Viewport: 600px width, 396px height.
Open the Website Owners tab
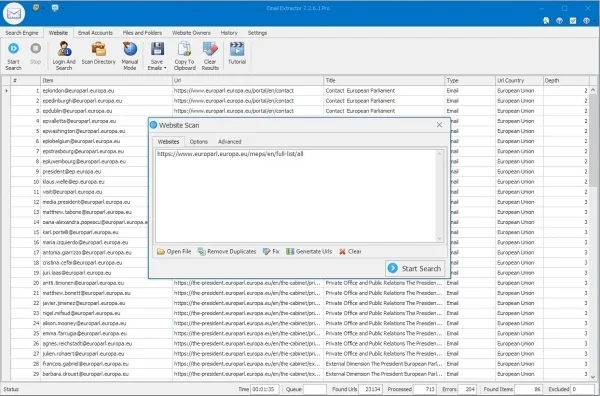pyautogui.click(x=191, y=33)
